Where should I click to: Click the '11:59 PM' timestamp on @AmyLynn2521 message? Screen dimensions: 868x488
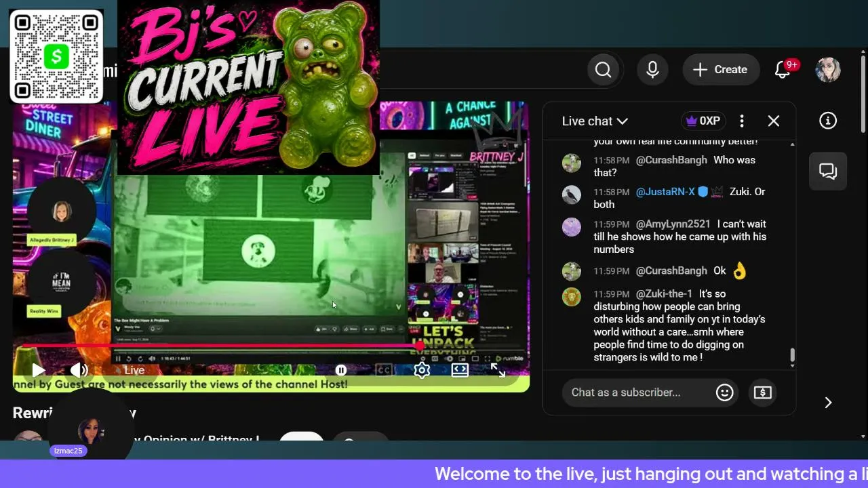(x=612, y=224)
